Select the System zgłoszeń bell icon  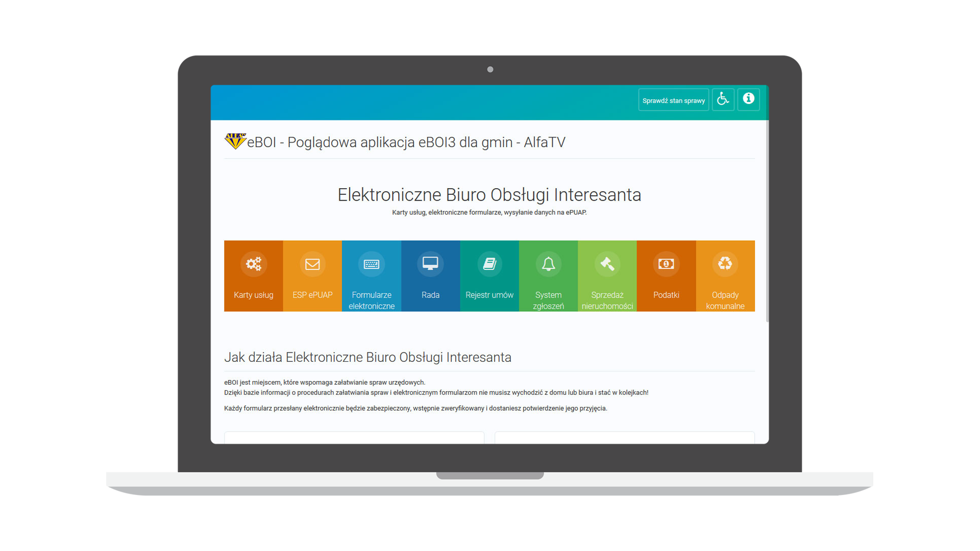pyautogui.click(x=548, y=264)
